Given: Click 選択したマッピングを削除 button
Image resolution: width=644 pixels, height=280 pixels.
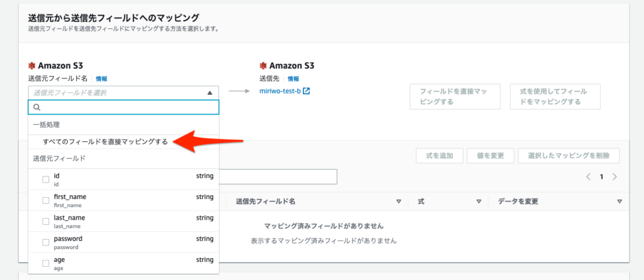Looking at the screenshot, I should 569,156.
